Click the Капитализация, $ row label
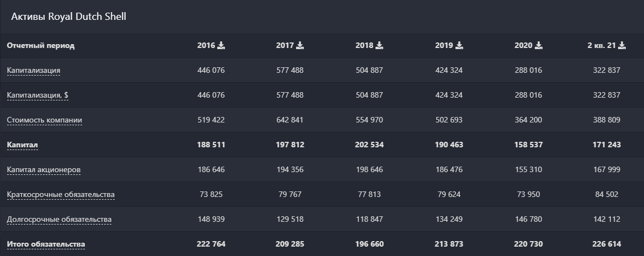The image size is (644, 256). pos(37,95)
